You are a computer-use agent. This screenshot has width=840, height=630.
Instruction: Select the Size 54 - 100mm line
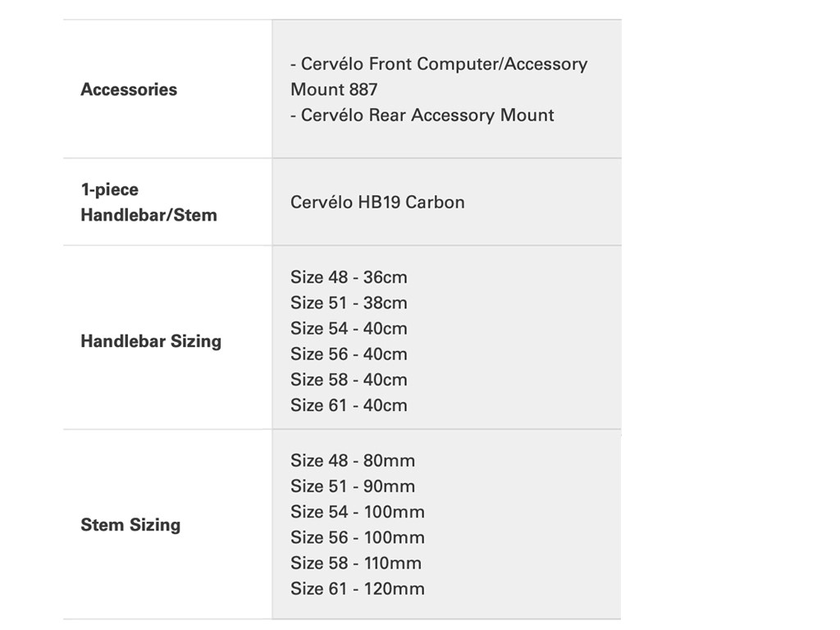[358, 511]
